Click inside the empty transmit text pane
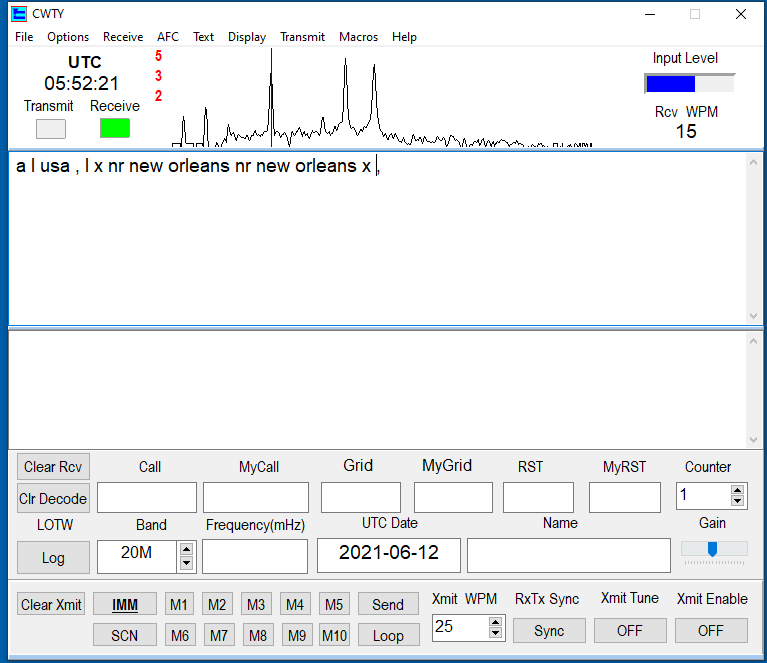The height and width of the screenshot is (663, 767). tap(378, 389)
